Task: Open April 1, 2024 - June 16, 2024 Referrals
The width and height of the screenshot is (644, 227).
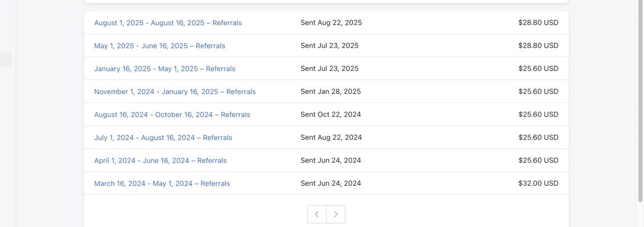Action: (160, 160)
